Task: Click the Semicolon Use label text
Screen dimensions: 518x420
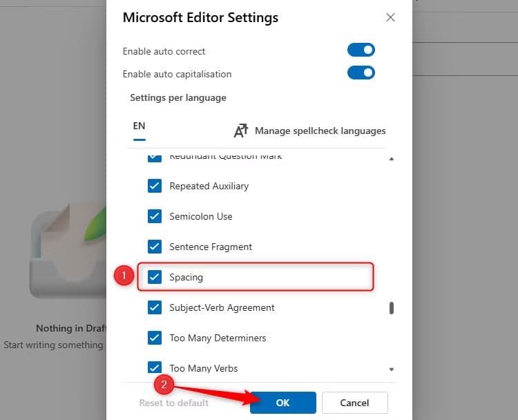Action: tap(201, 216)
